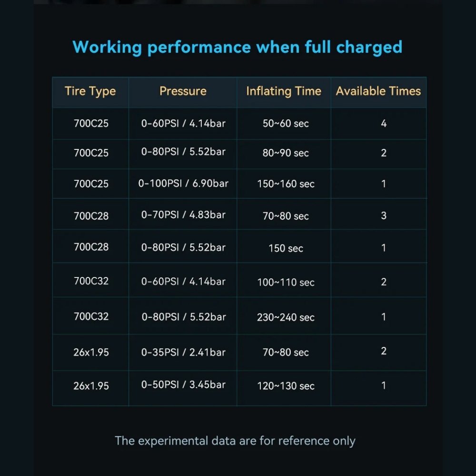Click the 0-50PSI / 3.45bar pressure cell
Image resolution: width=476 pixels, height=476 pixels.
point(183,385)
